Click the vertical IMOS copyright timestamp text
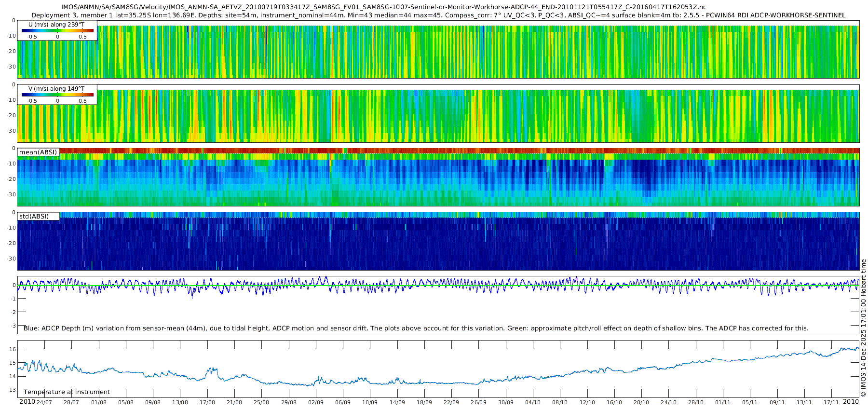This screenshot has width=868, height=410. pos(863,328)
